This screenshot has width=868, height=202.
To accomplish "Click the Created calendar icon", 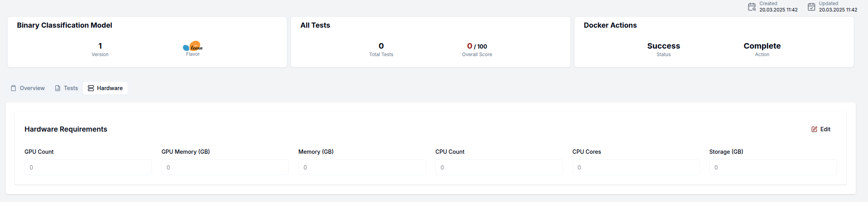I will [x=752, y=7].
